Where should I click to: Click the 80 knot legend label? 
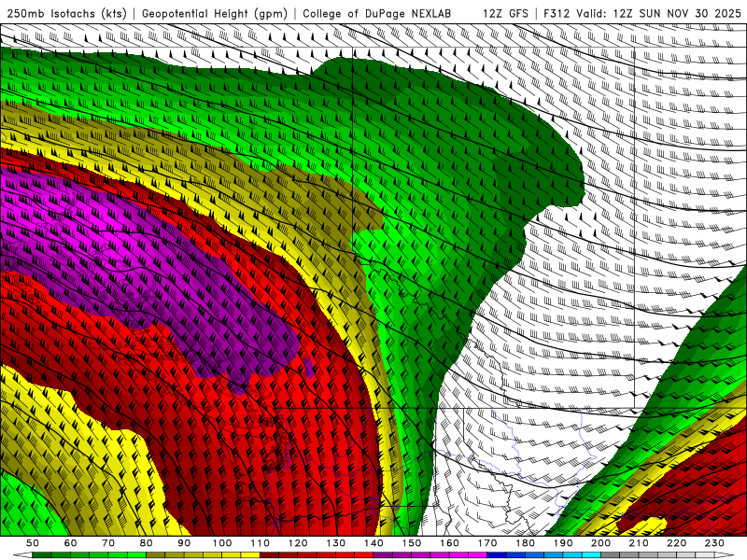click(147, 543)
